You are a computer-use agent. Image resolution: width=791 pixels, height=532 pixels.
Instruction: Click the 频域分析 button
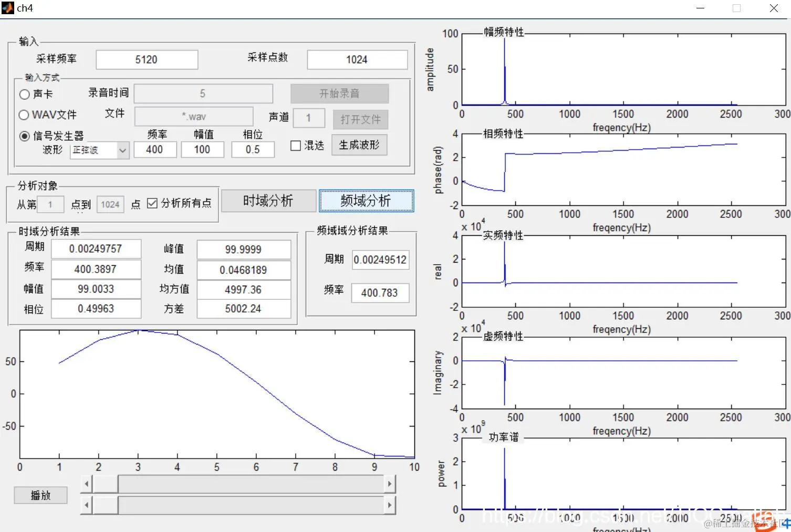click(366, 201)
